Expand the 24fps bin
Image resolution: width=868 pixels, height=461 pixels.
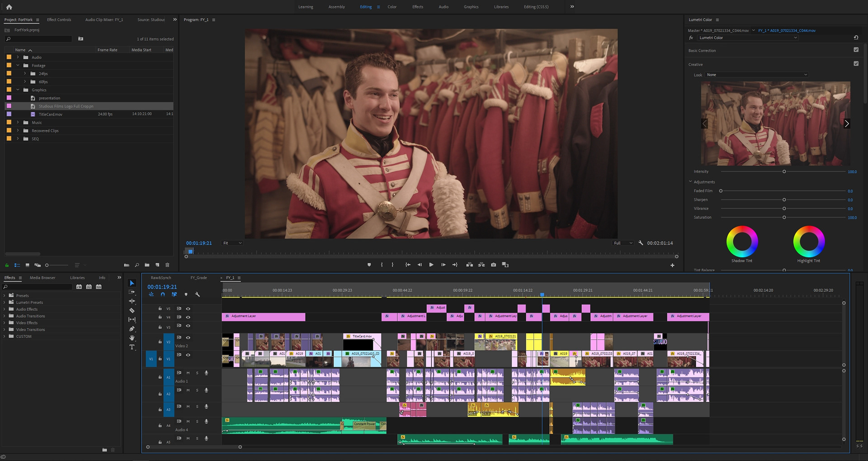(25, 74)
